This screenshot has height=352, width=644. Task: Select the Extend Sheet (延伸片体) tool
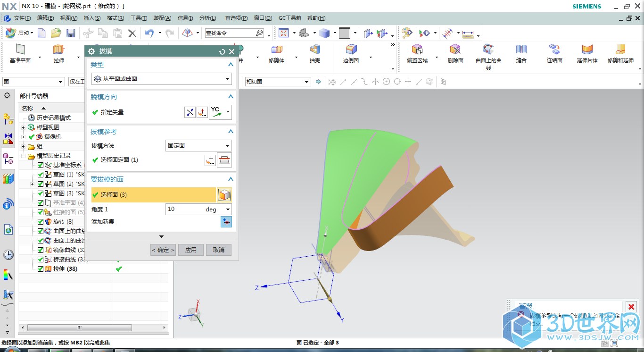click(587, 53)
